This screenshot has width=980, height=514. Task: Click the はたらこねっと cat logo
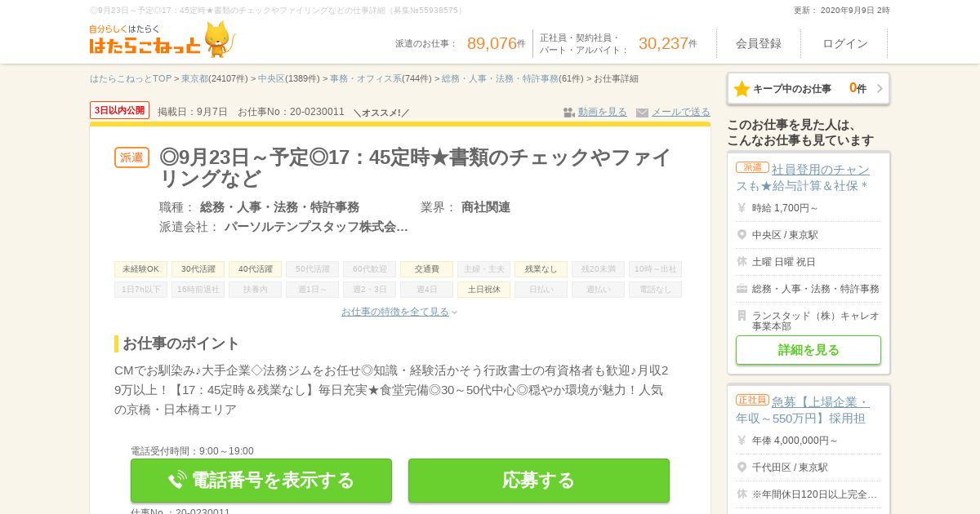point(163,39)
